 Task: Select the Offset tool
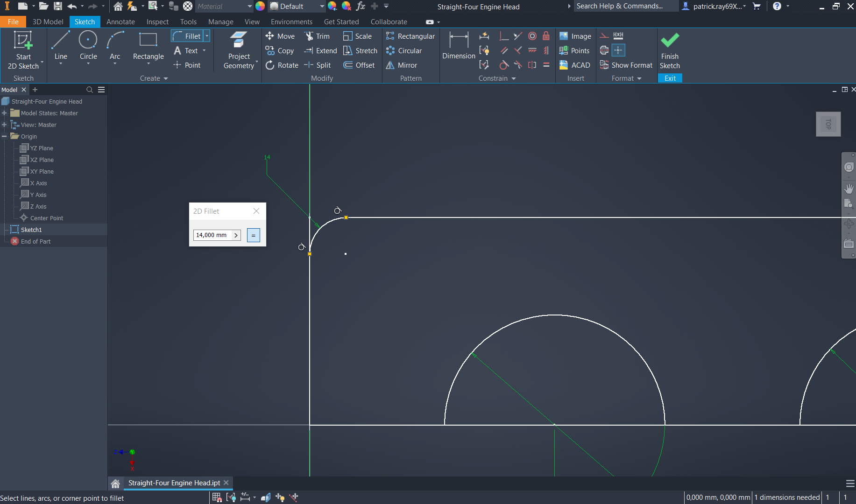coord(359,65)
